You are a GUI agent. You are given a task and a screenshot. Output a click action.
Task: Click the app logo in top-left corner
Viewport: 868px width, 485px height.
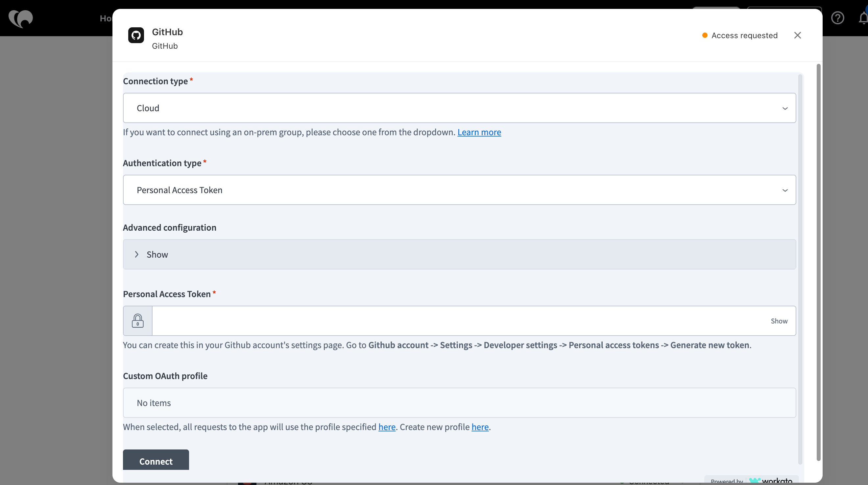pos(21,18)
